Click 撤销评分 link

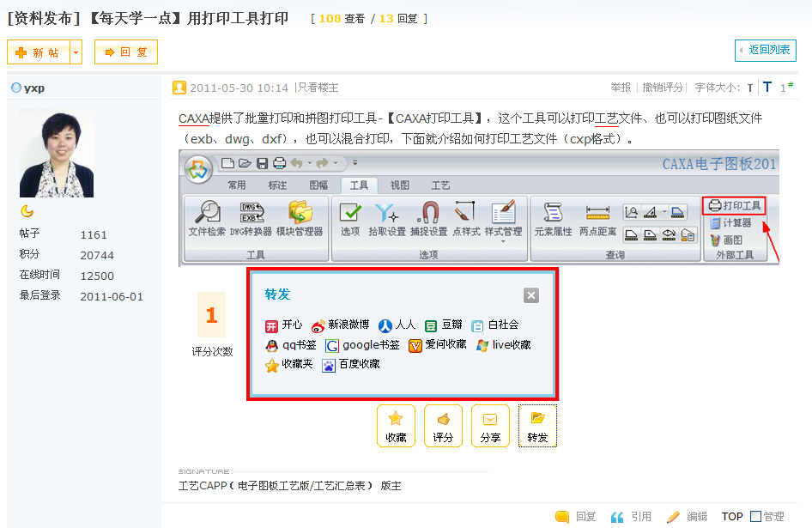click(663, 88)
